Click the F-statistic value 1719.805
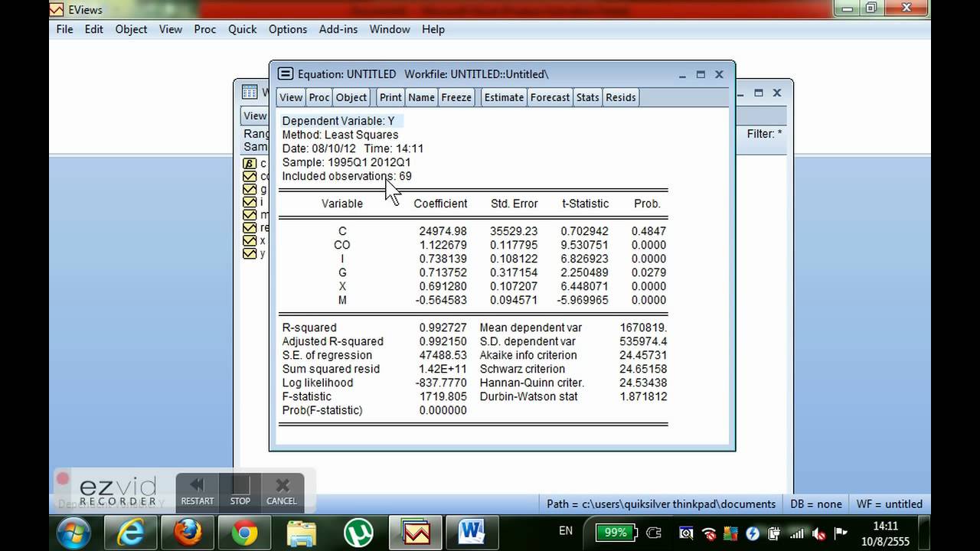Viewport: 980px width, 551px height. click(x=443, y=396)
